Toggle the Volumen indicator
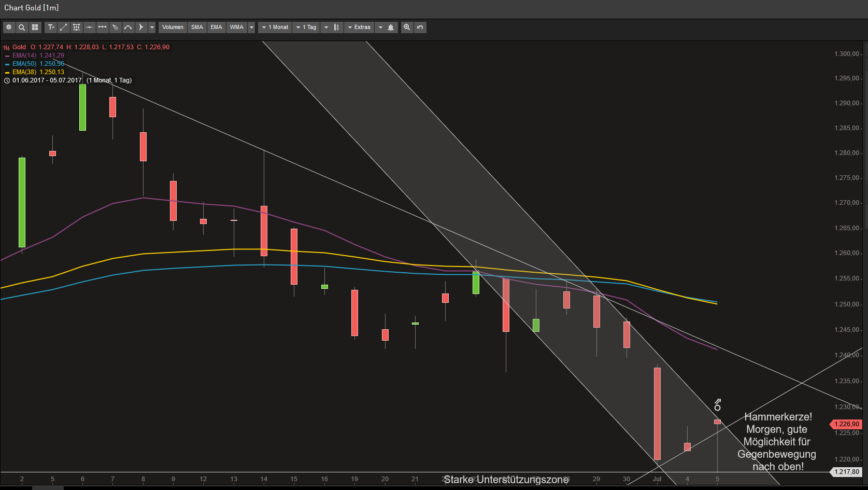This screenshot has height=490, width=868. 173,27
